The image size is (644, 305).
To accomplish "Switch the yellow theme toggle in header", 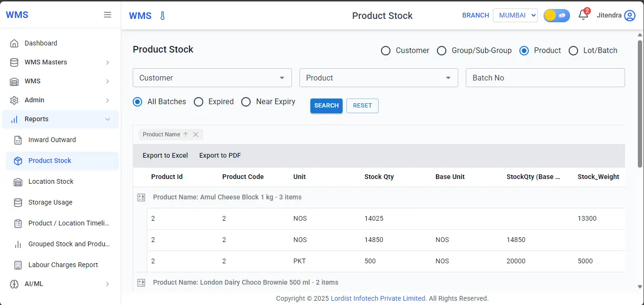I will pyautogui.click(x=556, y=15).
